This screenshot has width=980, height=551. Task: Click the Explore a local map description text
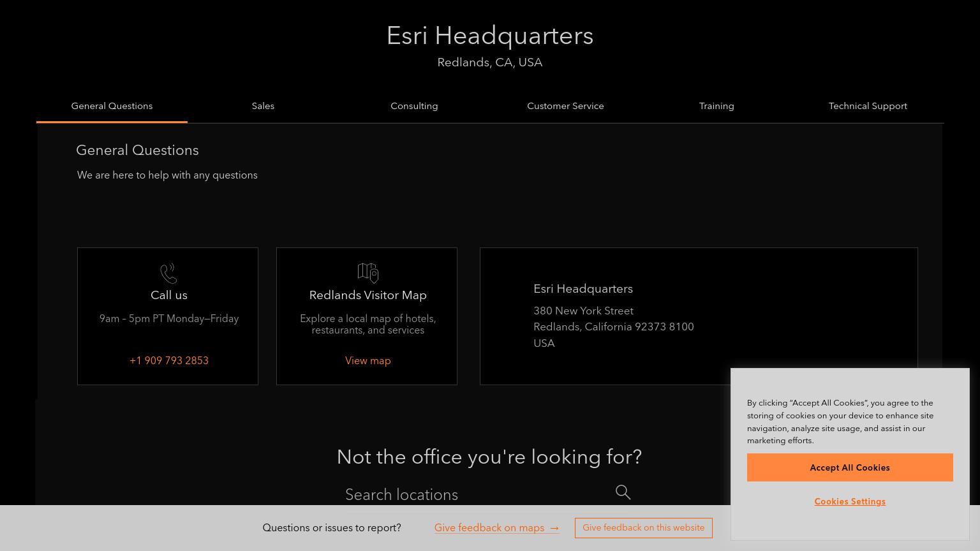[368, 325]
